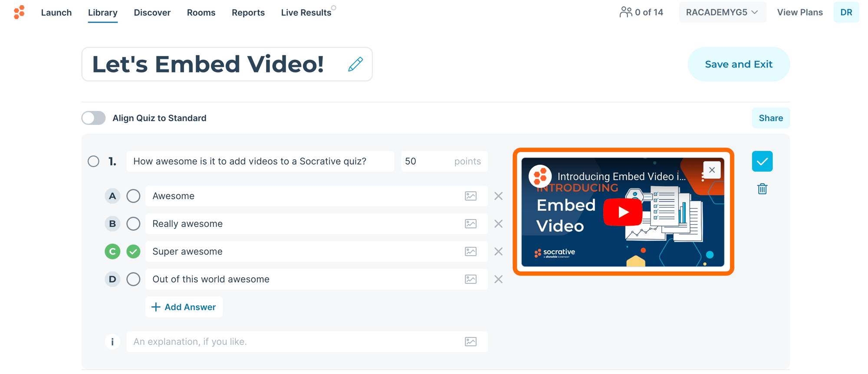
Task: Delete question with trash icon
Action: click(x=762, y=189)
